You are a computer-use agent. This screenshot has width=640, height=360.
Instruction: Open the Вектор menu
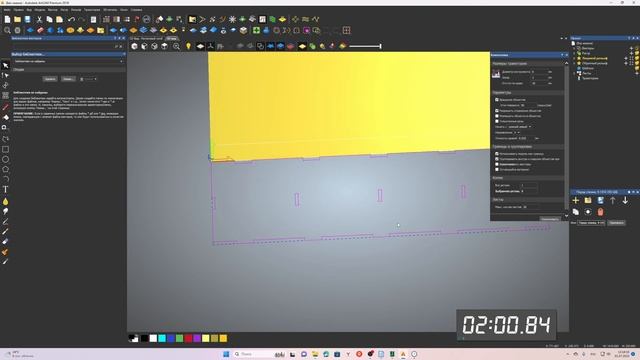(x=53, y=10)
